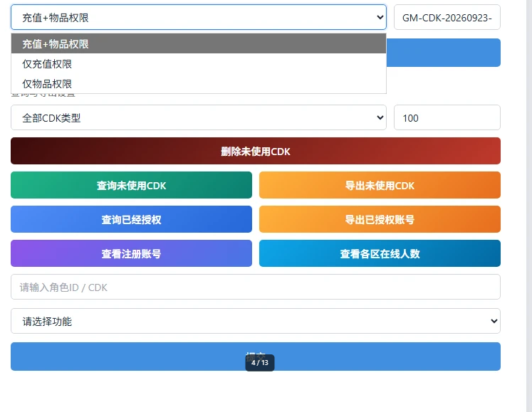
Task: Click the blue button right of dropdown list
Action: click(x=444, y=53)
